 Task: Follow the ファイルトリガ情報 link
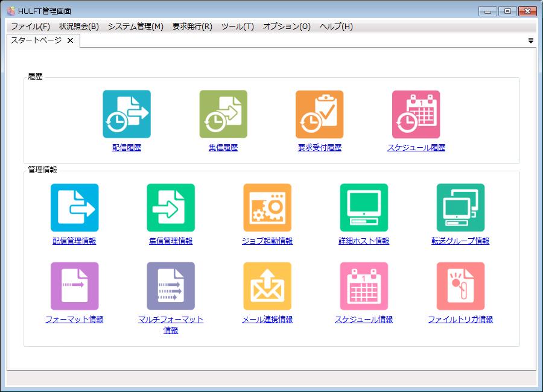point(460,319)
